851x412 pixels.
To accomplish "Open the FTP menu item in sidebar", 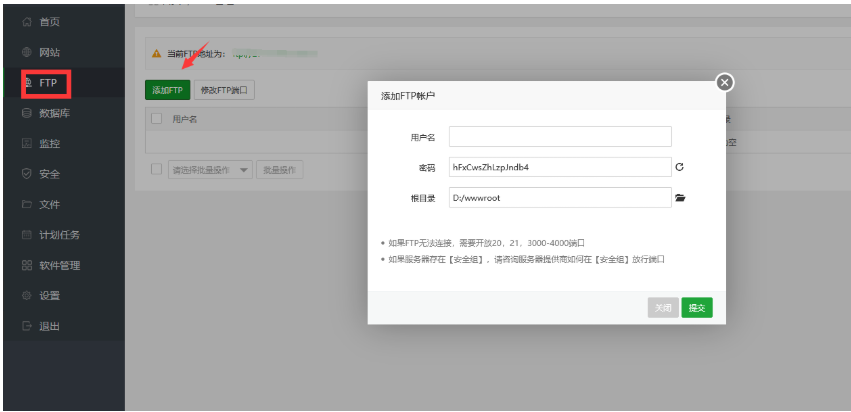I will tap(47, 83).
